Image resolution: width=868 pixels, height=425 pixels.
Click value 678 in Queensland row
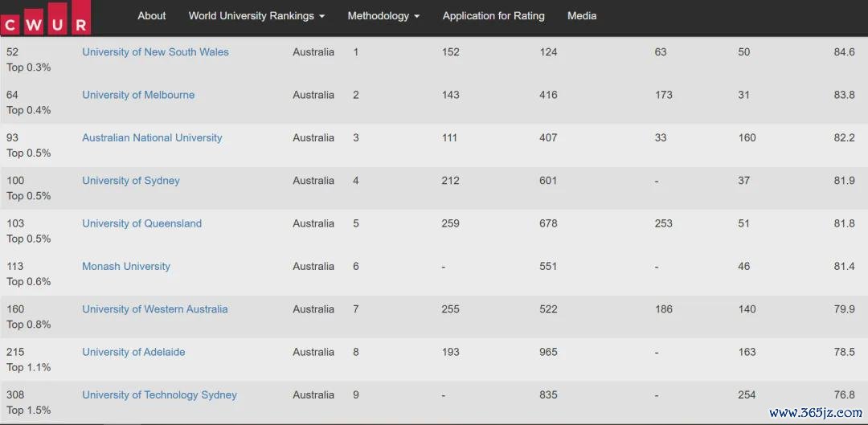pos(549,223)
